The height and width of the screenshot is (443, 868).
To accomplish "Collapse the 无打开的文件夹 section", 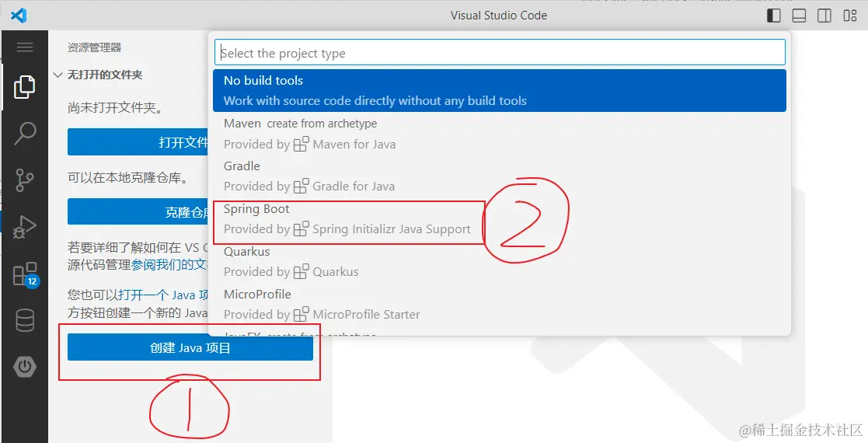I will point(58,75).
